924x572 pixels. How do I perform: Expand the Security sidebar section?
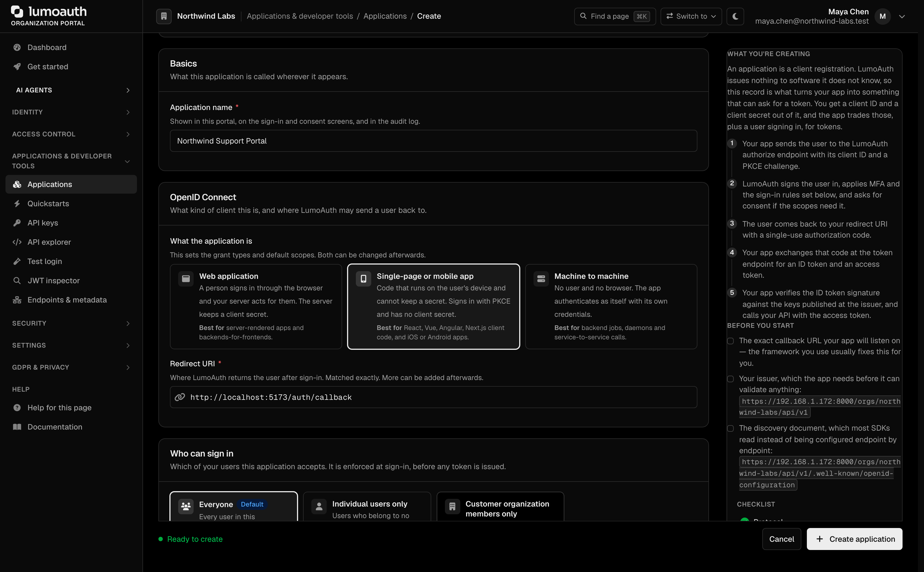pyautogui.click(x=71, y=323)
